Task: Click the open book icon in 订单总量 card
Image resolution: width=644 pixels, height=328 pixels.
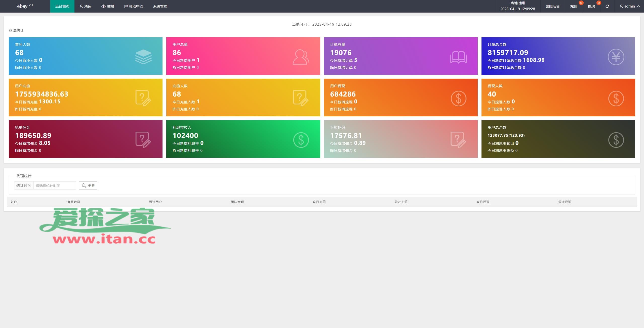Action: coord(458,57)
